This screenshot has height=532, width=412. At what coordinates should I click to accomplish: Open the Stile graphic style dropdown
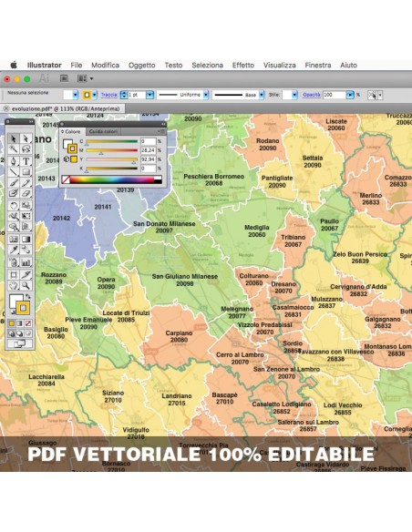pos(294,95)
